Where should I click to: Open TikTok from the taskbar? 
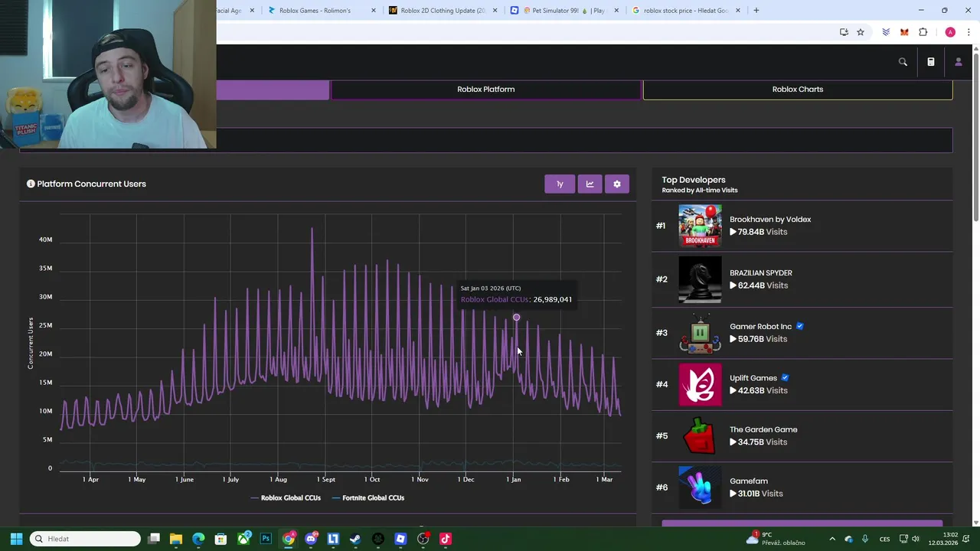coord(446,539)
